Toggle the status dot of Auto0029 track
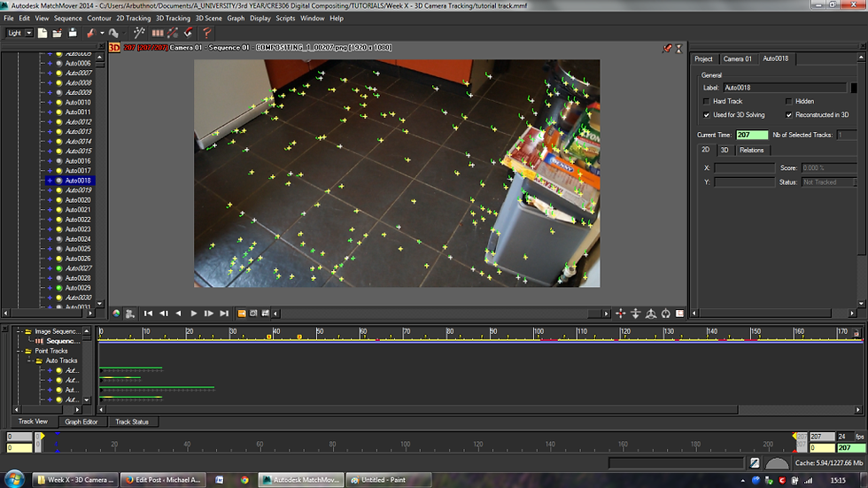 click(x=59, y=288)
